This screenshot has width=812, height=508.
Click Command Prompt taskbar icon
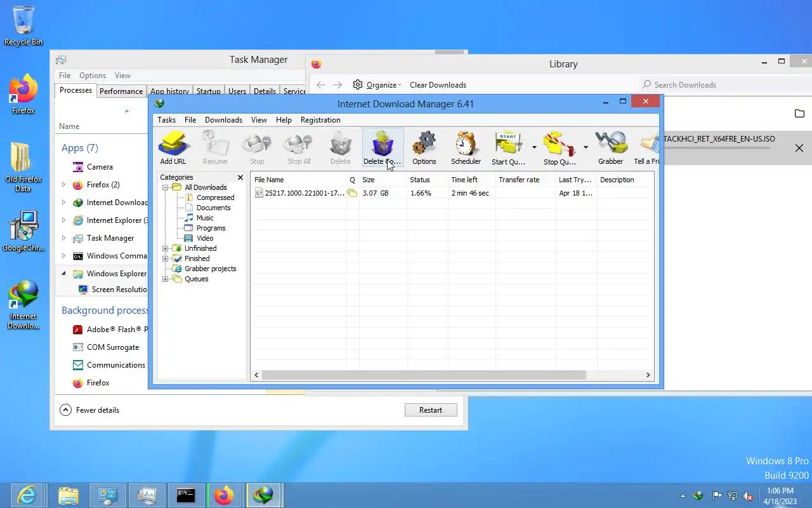(185, 495)
